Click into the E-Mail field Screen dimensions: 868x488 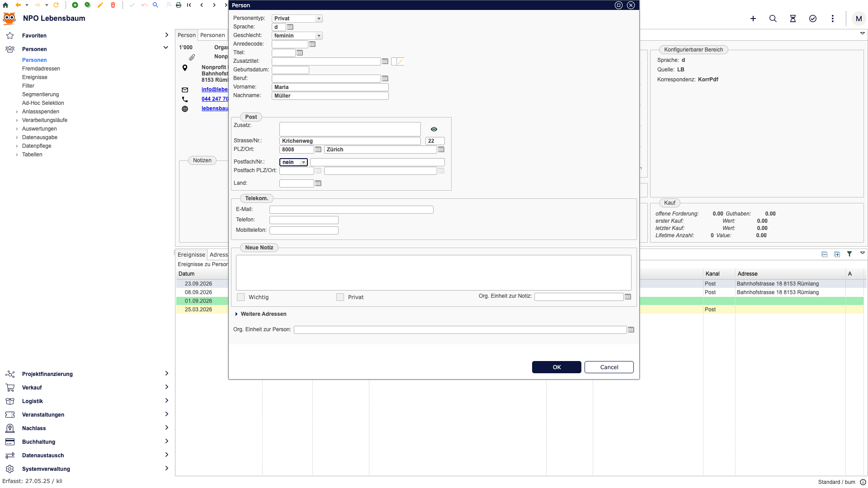pos(351,210)
